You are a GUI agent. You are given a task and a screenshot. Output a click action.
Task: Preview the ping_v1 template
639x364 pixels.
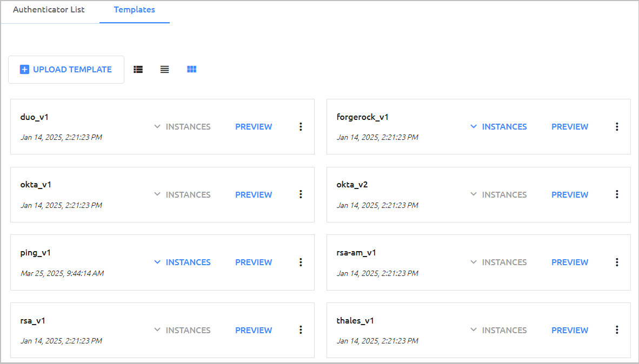tap(254, 262)
